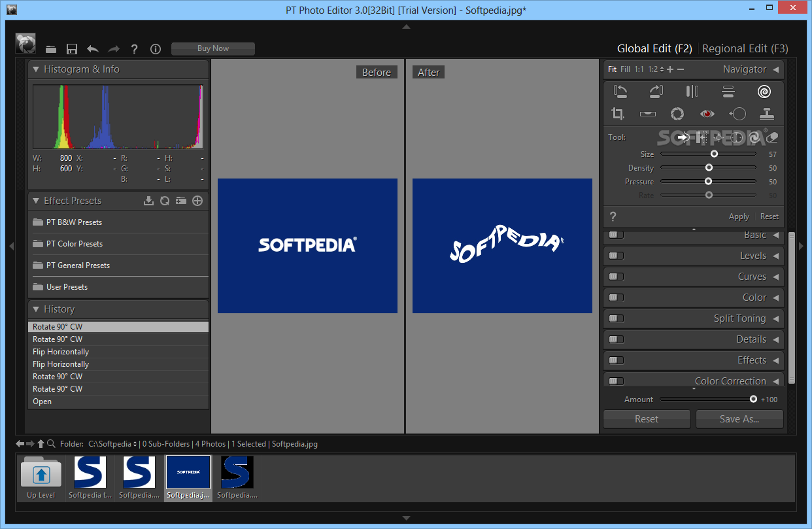Viewport: 812px width, 529px height.
Task: Click the Buy Now button
Action: coord(213,48)
